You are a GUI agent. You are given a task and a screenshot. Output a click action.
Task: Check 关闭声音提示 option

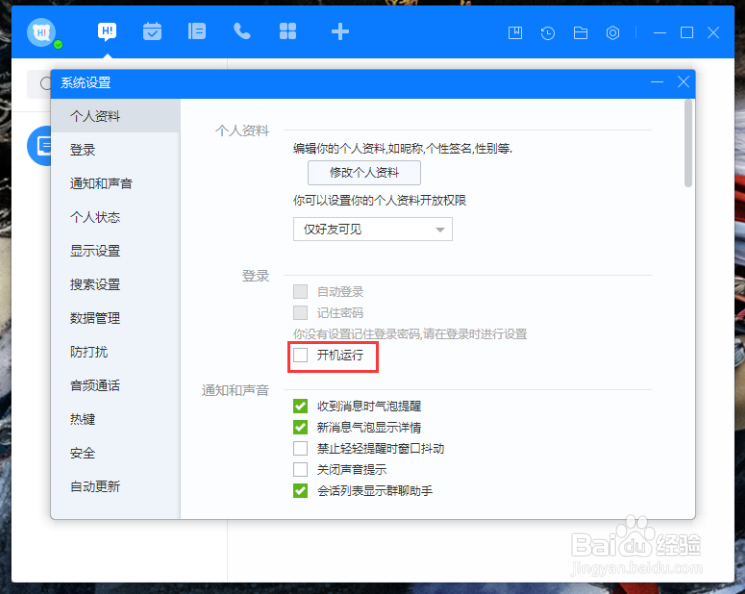(300, 469)
